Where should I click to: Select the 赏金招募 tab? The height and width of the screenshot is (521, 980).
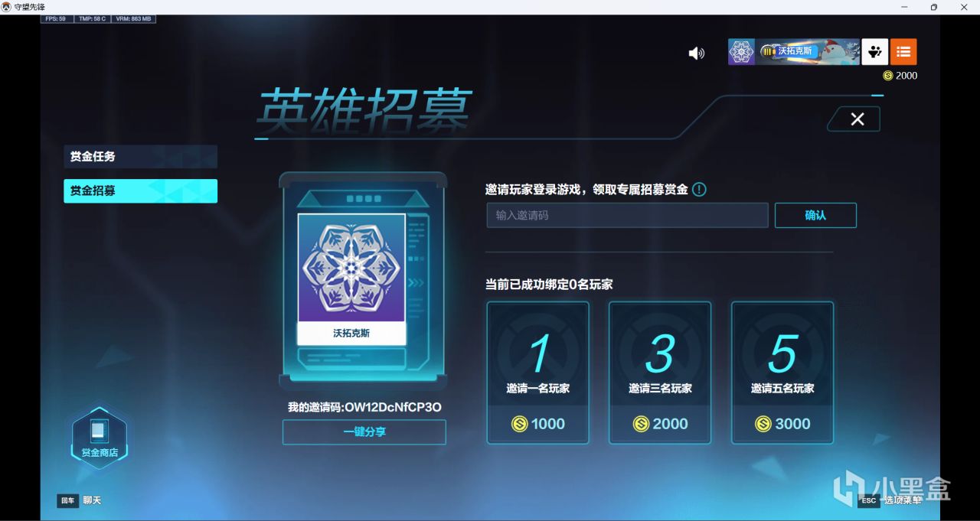140,190
